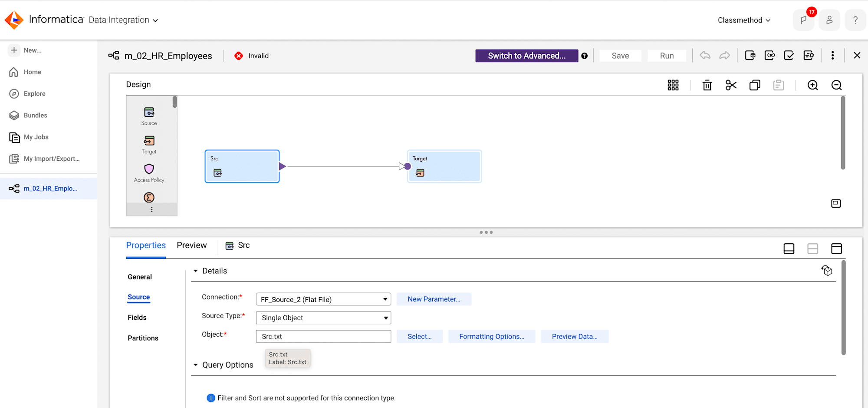Zoom out on the design canvas

[837, 85]
